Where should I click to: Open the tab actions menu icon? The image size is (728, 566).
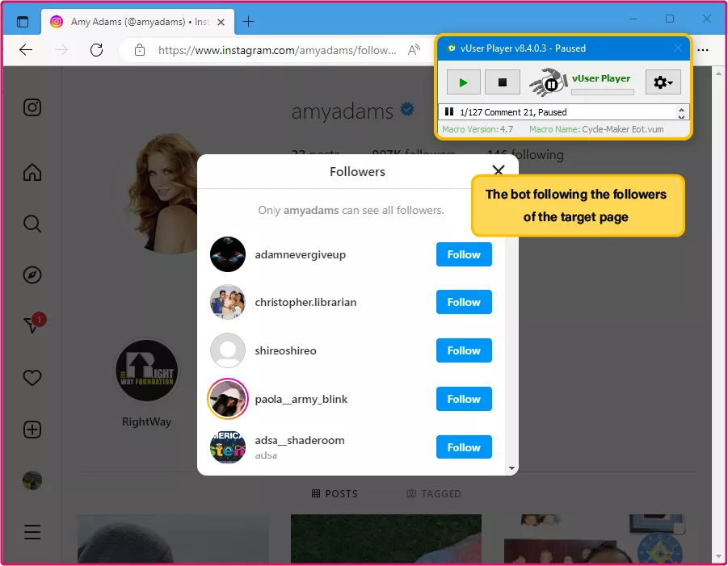(x=23, y=21)
